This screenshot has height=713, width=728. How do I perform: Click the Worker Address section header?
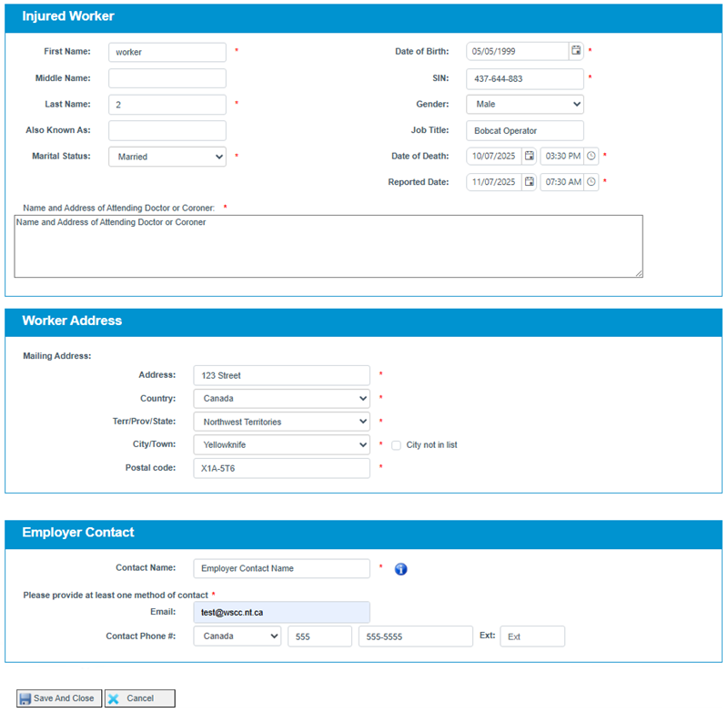(363, 323)
